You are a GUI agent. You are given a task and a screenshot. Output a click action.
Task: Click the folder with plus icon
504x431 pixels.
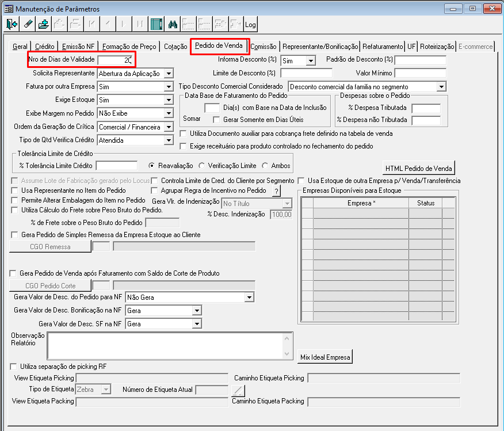[x=44, y=24]
